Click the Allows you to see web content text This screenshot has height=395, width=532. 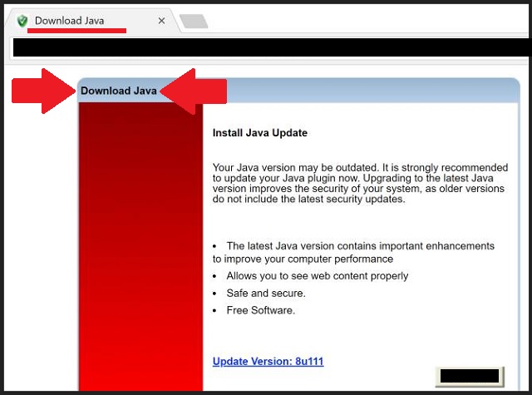[318, 276]
